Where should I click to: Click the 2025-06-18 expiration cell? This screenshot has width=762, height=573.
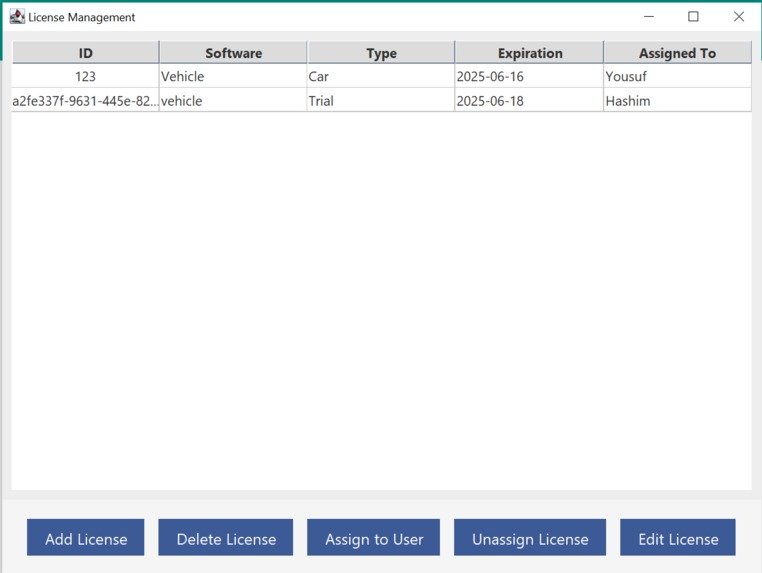point(529,101)
